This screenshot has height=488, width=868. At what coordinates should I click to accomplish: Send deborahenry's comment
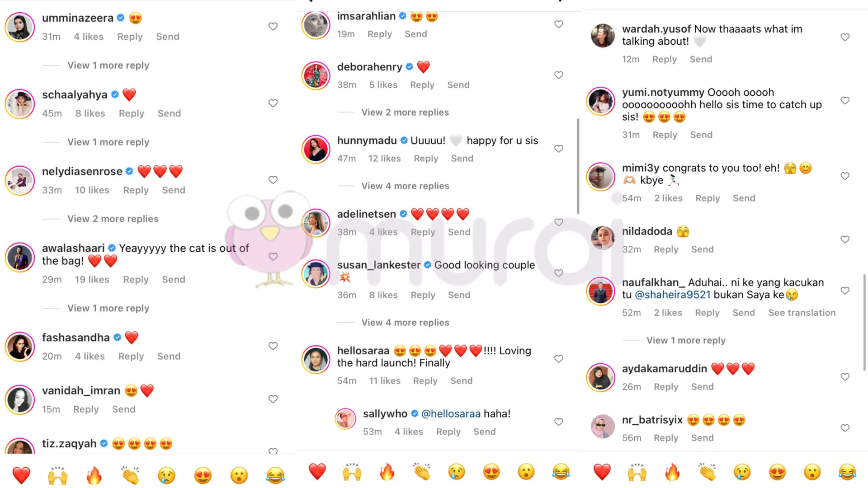click(x=458, y=85)
